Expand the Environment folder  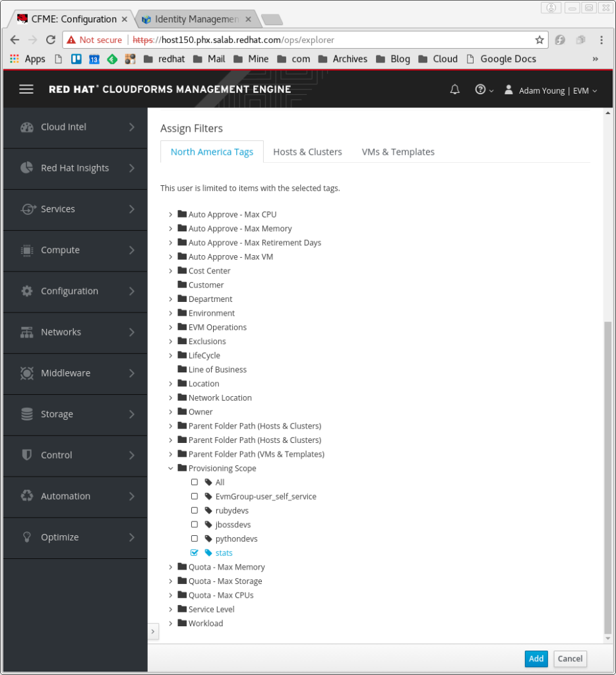pyautogui.click(x=171, y=313)
